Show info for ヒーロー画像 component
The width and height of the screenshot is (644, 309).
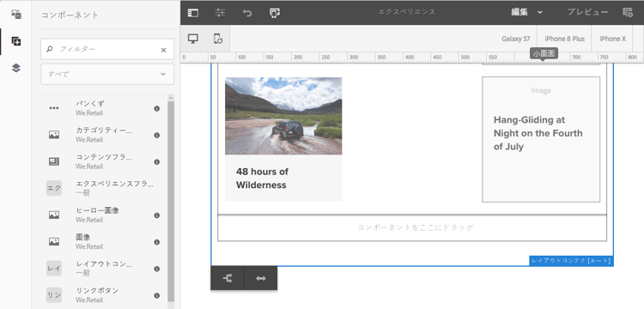coord(156,215)
